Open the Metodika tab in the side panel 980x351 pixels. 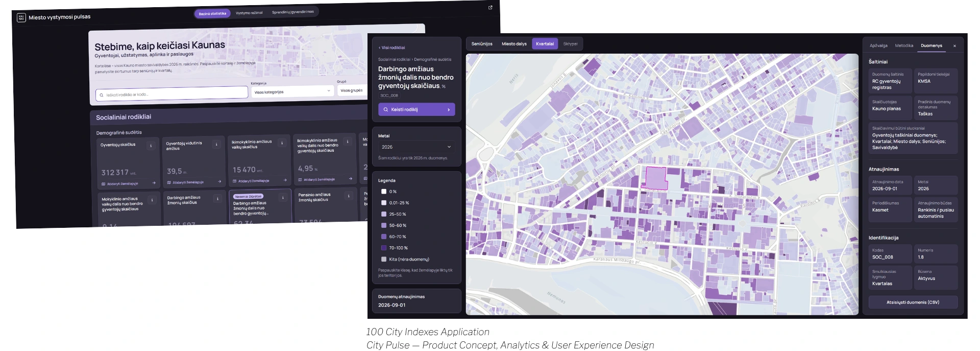[x=904, y=45]
